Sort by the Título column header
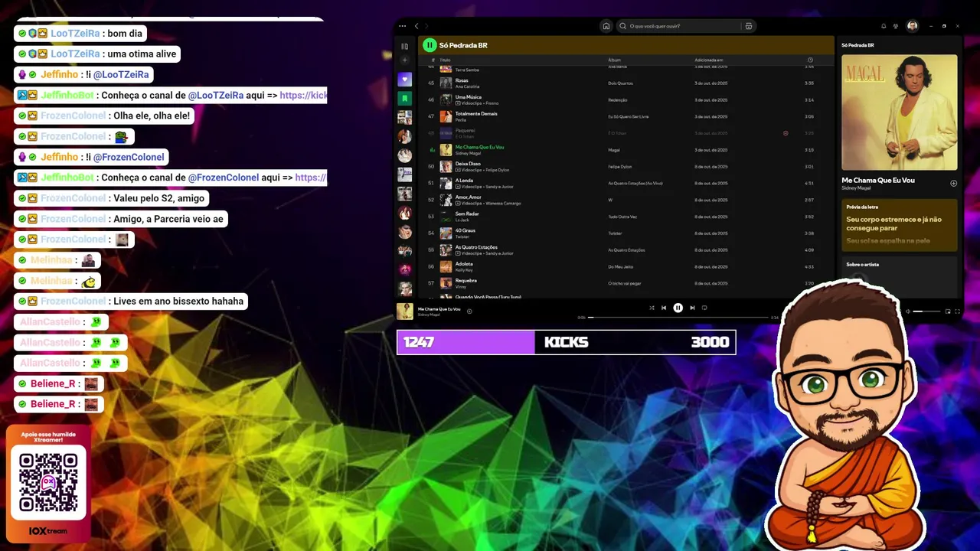This screenshot has height=551, width=980. [445, 60]
